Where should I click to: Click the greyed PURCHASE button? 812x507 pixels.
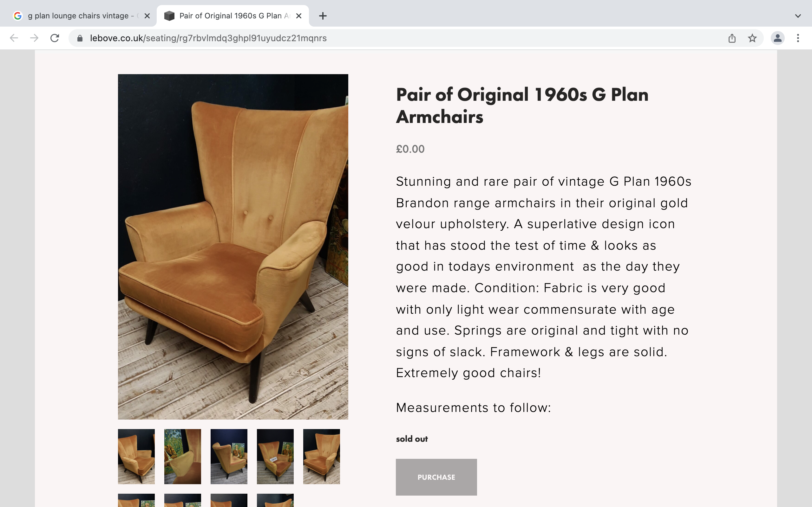[x=436, y=477]
